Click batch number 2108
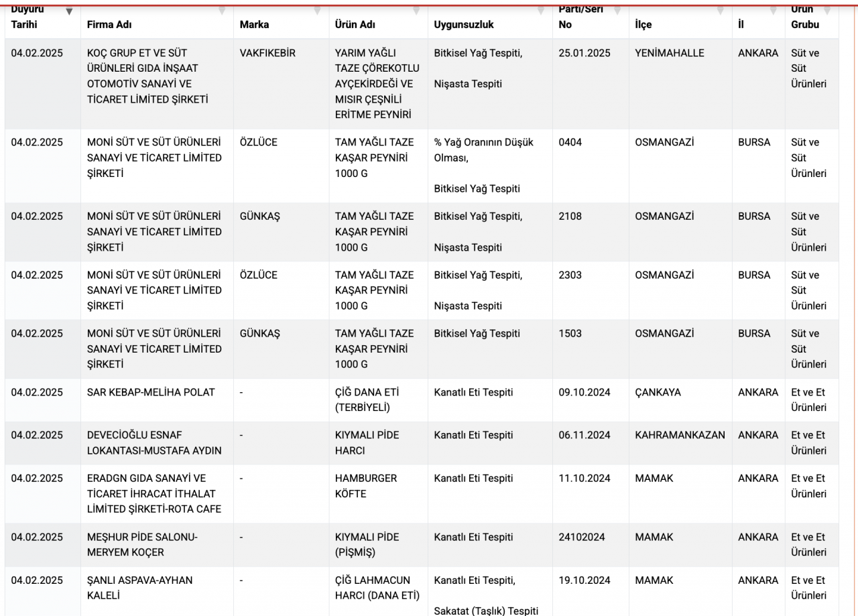The width and height of the screenshot is (858, 616). click(x=570, y=216)
